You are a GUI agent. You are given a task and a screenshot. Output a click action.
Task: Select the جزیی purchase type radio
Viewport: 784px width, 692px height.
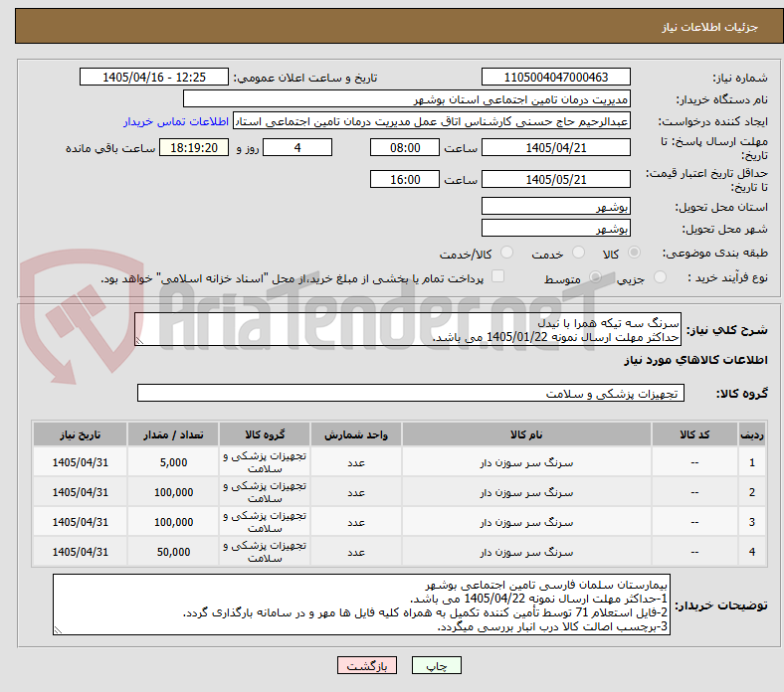660,276
